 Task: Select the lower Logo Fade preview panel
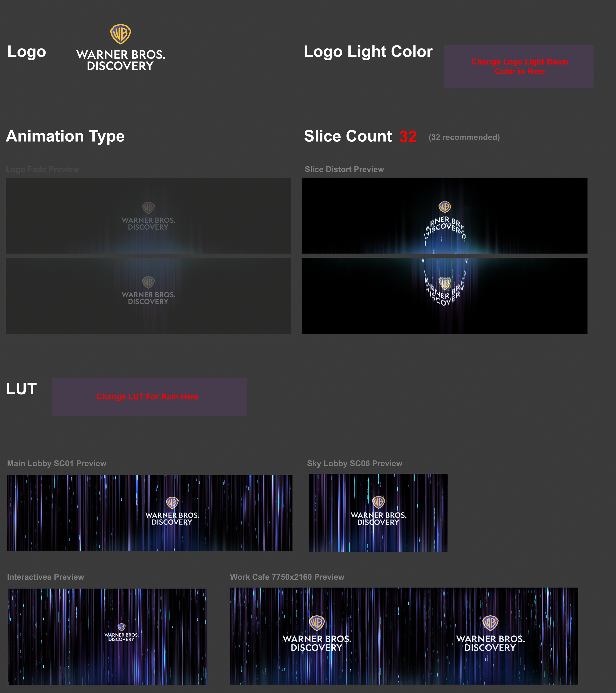point(148,295)
